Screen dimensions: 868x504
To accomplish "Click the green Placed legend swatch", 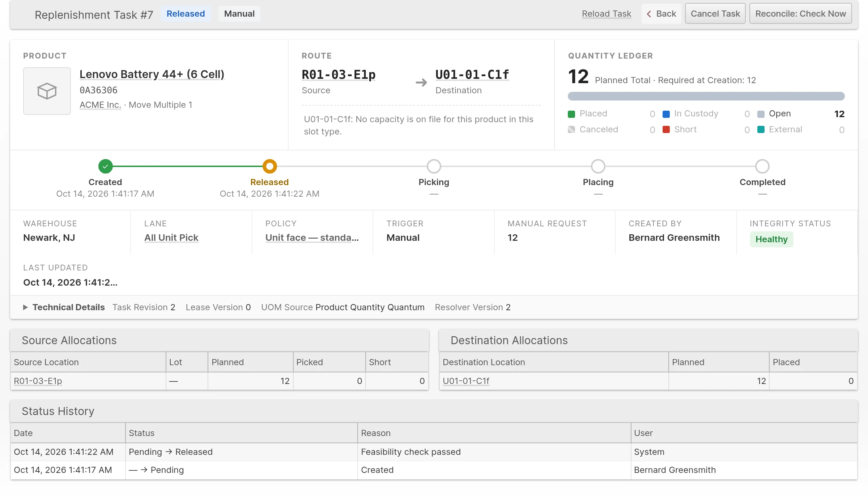I will pos(571,114).
